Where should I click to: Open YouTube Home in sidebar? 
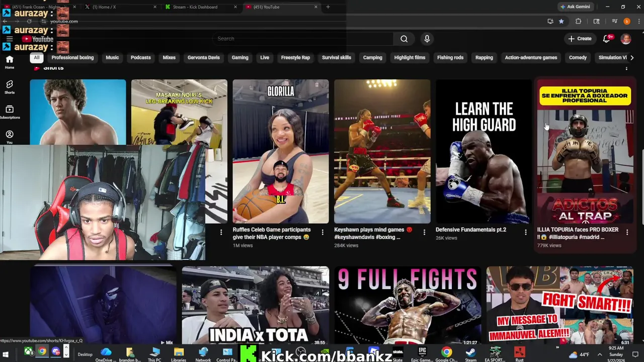[10, 62]
